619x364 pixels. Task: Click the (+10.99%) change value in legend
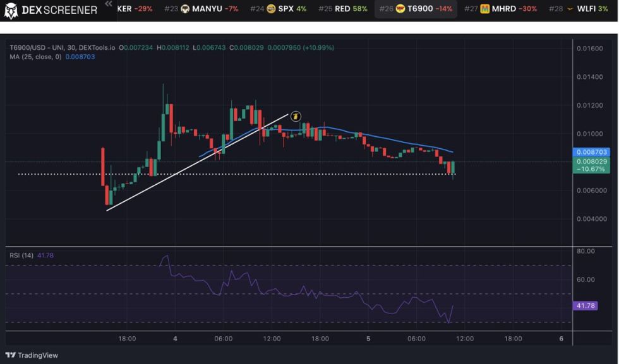[318, 48]
